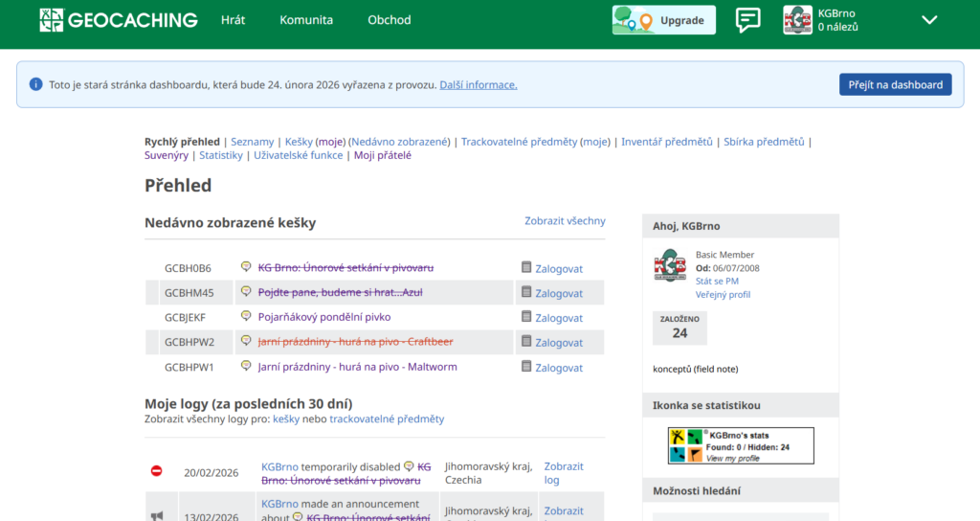The width and height of the screenshot is (980, 521).
Task: Click Zobrazit log for the 20/02/2026 entry
Action: tap(564, 473)
